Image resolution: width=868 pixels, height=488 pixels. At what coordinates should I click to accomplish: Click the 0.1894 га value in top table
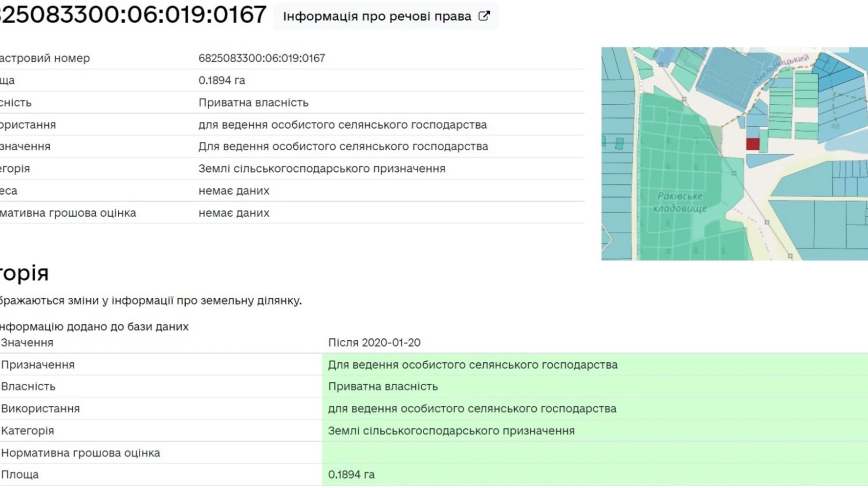point(221,80)
